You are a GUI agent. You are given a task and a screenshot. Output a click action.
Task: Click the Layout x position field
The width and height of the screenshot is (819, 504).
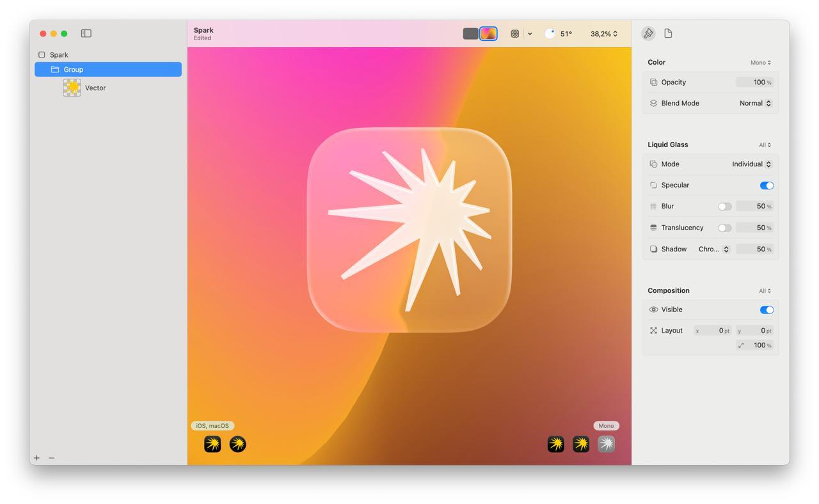(713, 331)
